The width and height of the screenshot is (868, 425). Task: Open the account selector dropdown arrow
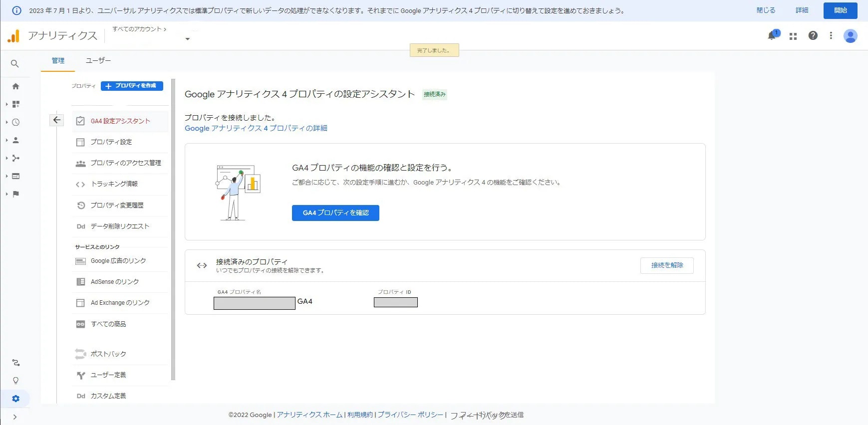(x=188, y=39)
